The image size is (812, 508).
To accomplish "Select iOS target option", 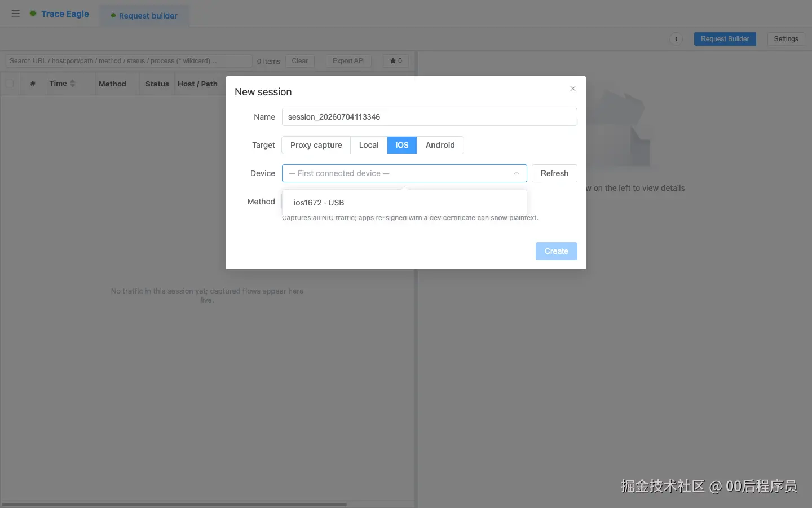I will pos(401,145).
